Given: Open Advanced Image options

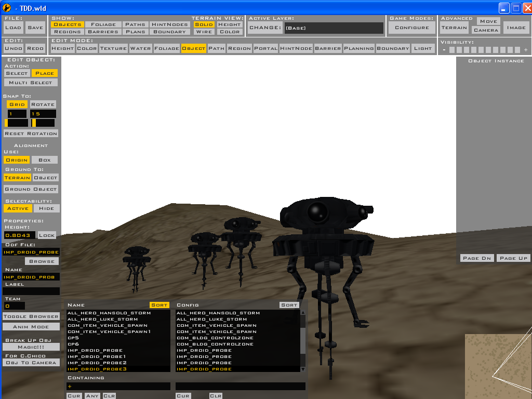Looking at the screenshot, I should tap(516, 28).
